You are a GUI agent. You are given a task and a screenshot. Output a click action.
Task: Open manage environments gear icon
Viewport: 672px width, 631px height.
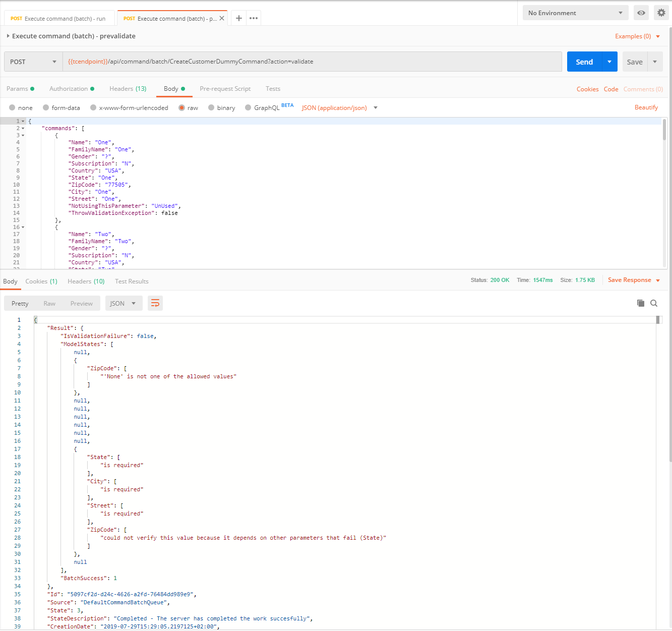[x=661, y=13]
